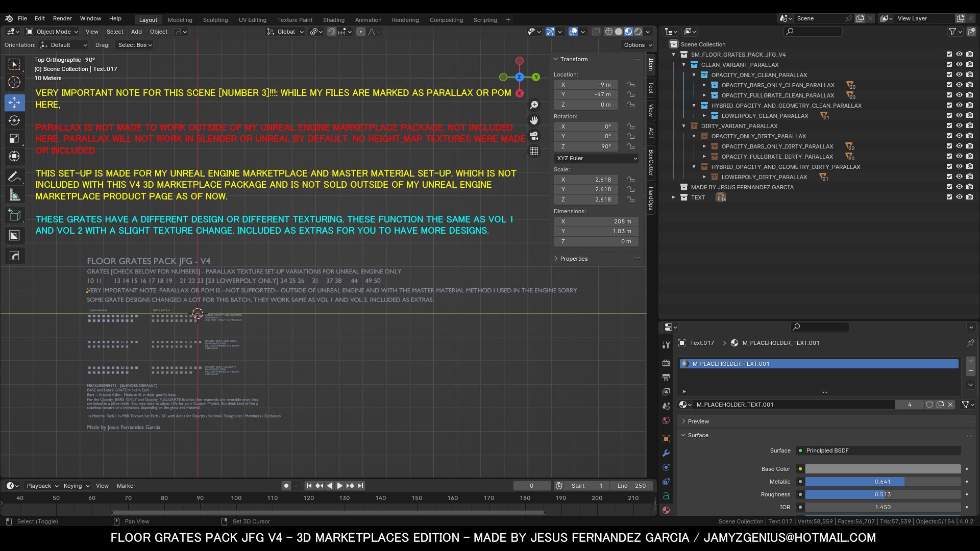Click the pan view hand icon
980x551 pixels.
coord(534,120)
